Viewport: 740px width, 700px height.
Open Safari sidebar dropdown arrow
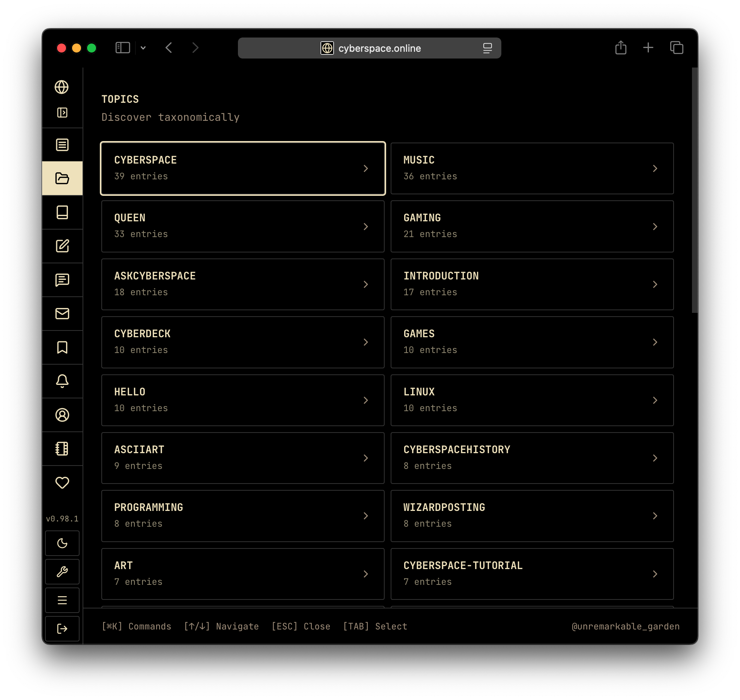tap(143, 48)
